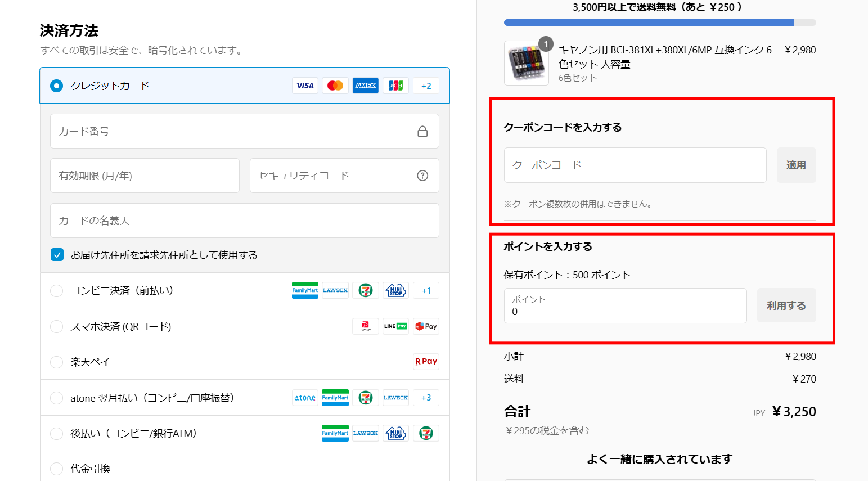Image resolution: width=868 pixels, height=481 pixels.
Task: Click the atone logo icon
Action: click(305, 398)
